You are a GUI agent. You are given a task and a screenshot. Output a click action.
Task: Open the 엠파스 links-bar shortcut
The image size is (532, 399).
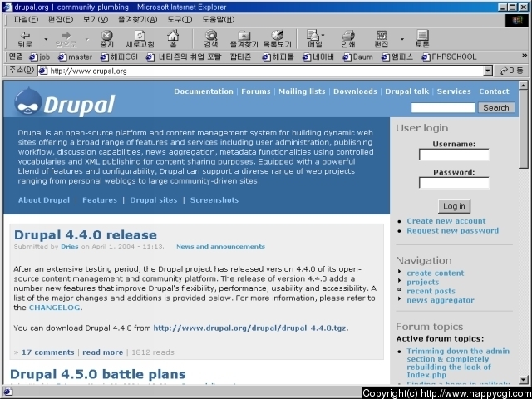click(x=397, y=57)
